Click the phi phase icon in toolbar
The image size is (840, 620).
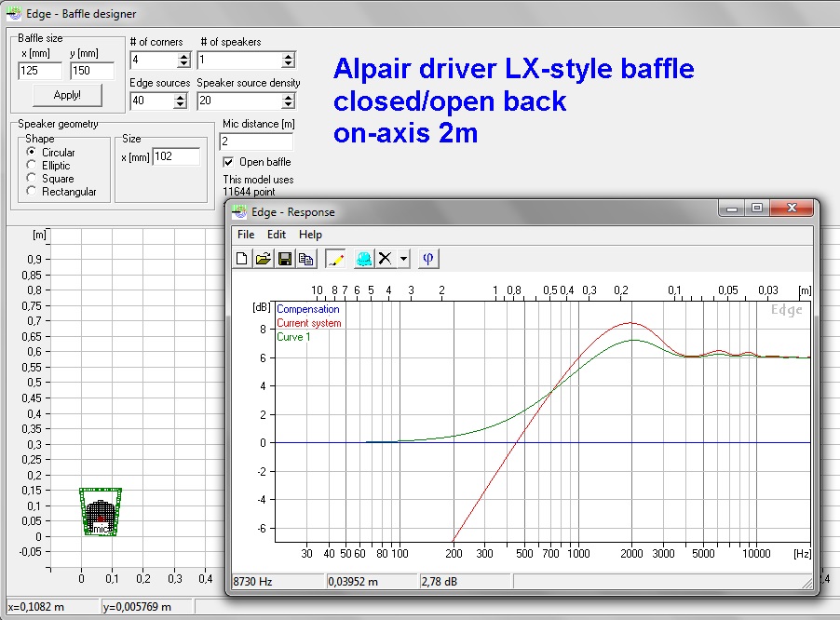tap(428, 259)
